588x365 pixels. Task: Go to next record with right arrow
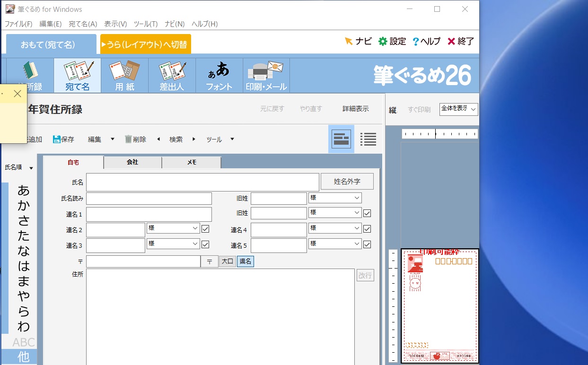pos(194,139)
